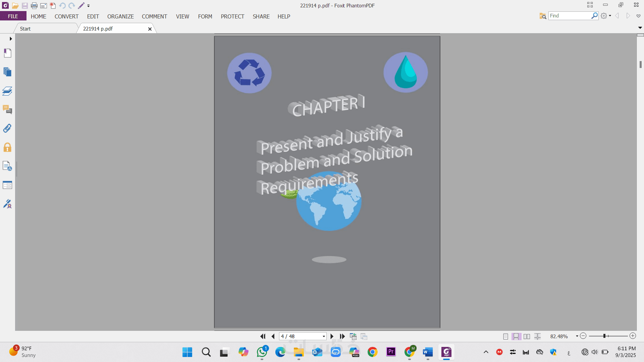This screenshot has width=644, height=362.
Task: Expand the left navigation panel arrow
Action: tap(11, 39)
